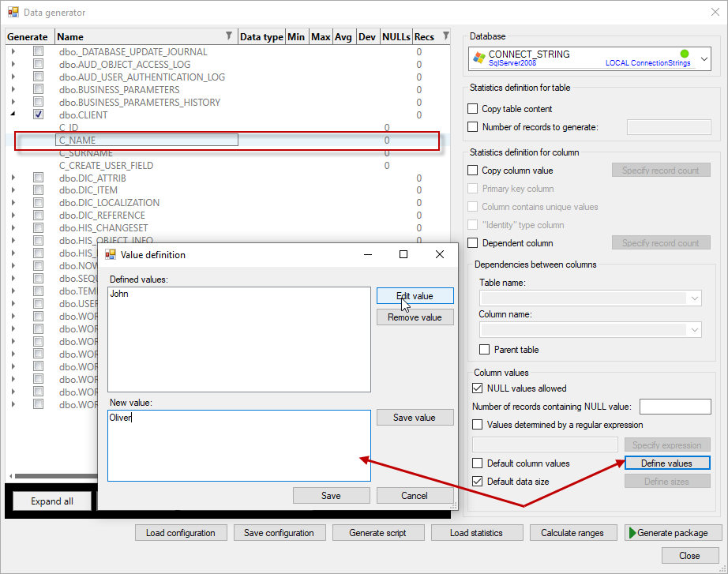Expand the dbo.BUSINESS_PARAMETERS node

[13, 89]
